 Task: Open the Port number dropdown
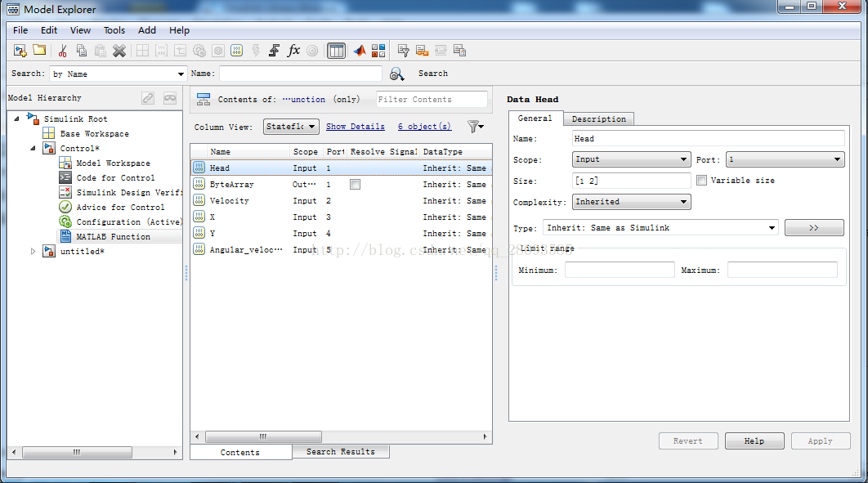click(x=785, y=159)
